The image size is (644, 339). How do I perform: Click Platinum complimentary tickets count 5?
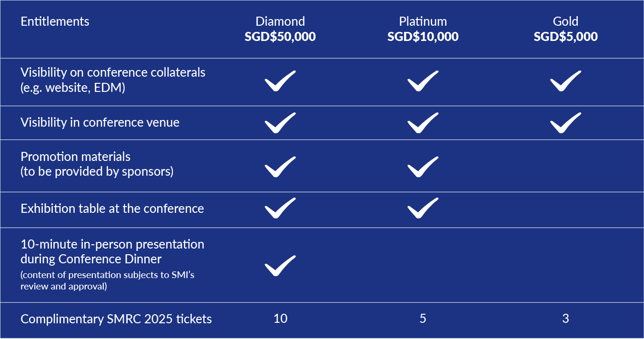[423, 319]
